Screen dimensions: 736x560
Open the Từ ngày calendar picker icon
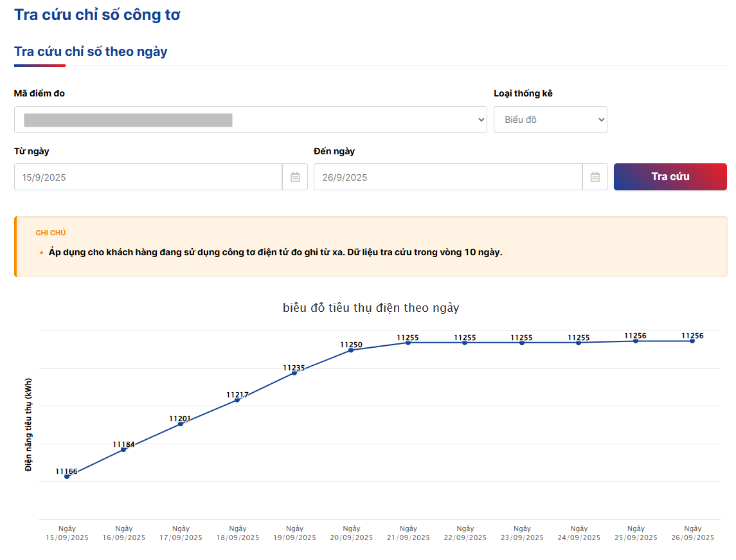[x=294, y=177]
